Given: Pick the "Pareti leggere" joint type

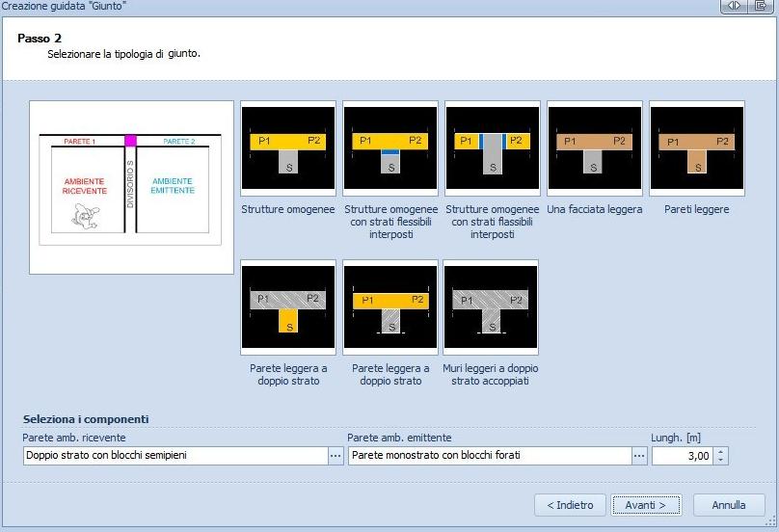Looking at the screenshot, I should 697,148.
